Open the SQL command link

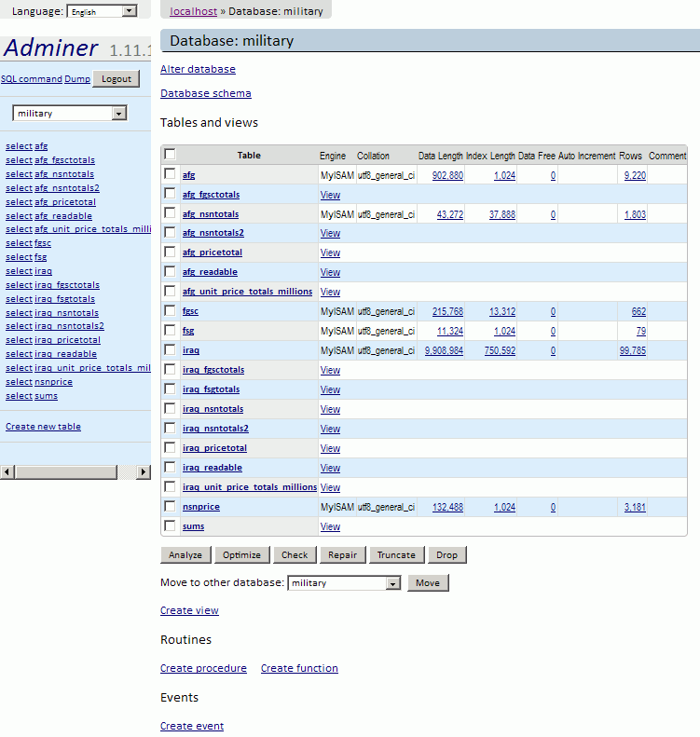[32, 79]
